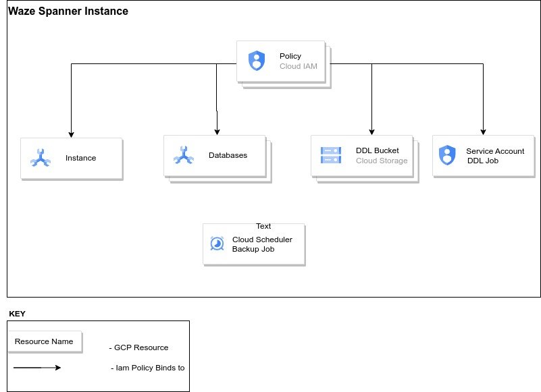Click the "Policy" label text

[x=290, y=56]
